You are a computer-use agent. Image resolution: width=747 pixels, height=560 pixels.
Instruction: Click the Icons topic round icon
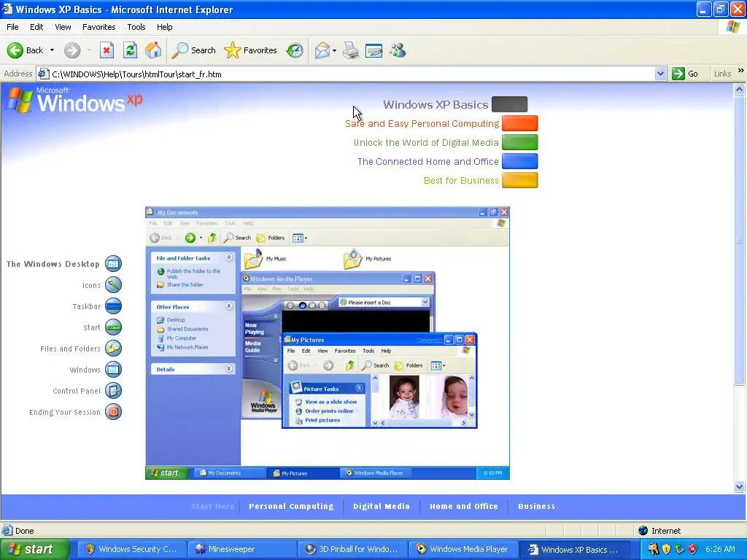tap(113, 285)
